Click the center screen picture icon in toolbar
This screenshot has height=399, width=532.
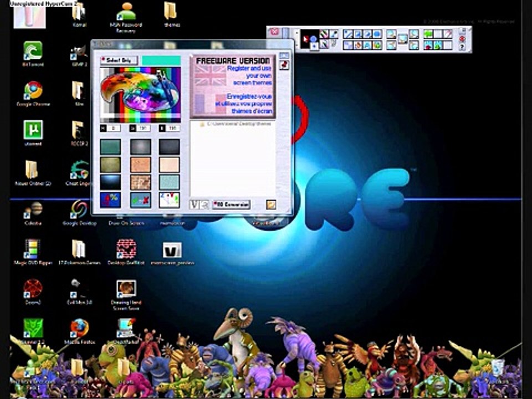tap(402, 39)
